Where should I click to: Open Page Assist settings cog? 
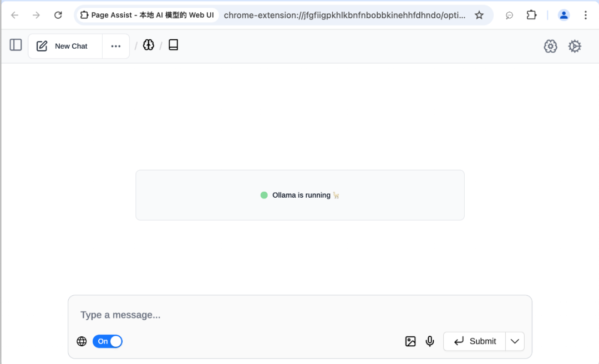click(x=575, y=46)
